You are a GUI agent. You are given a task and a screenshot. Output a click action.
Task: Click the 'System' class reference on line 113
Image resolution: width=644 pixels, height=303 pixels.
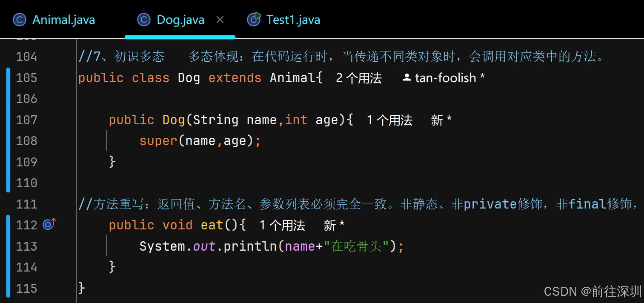(163, 246)
